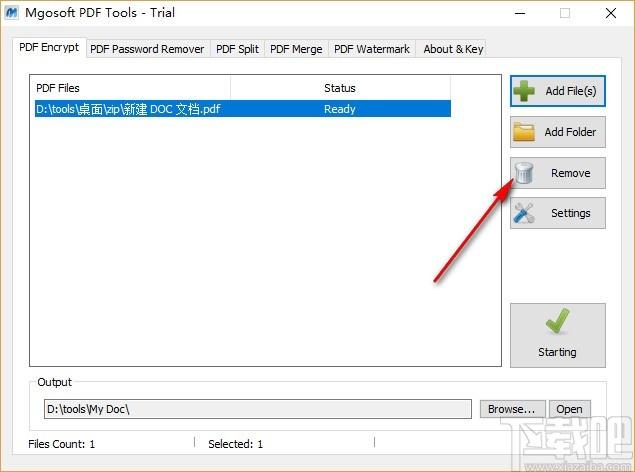The height and width of the screenshot is (472, 635).
Task: Click the green plus Add File(s) icon
Action: 524,91
